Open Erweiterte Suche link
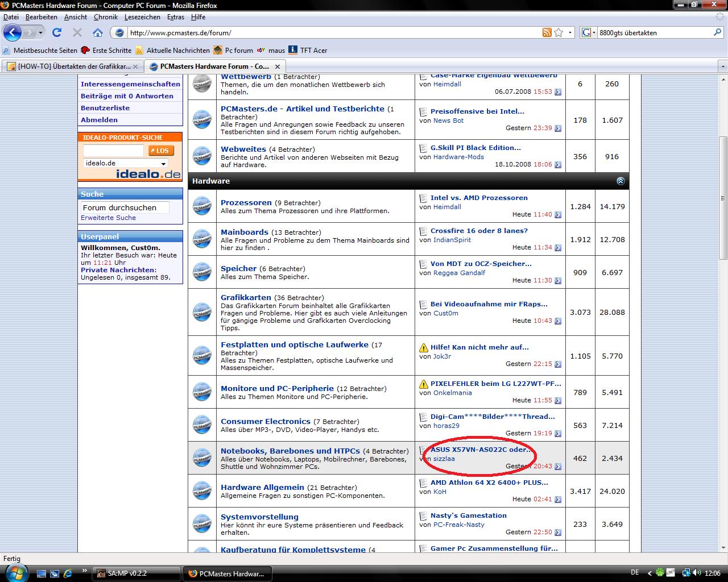This screenshot has height=582, width=728. tap(108, 218)
